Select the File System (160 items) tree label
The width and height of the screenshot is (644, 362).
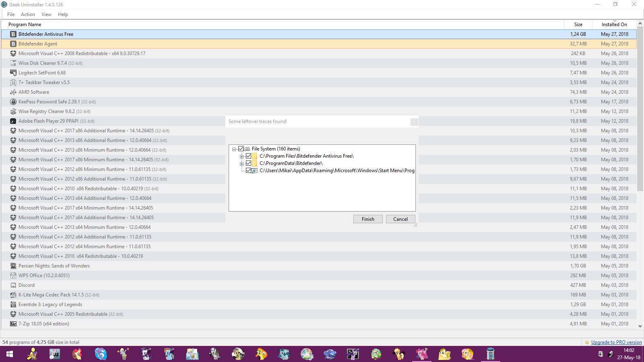coord(276,149)
